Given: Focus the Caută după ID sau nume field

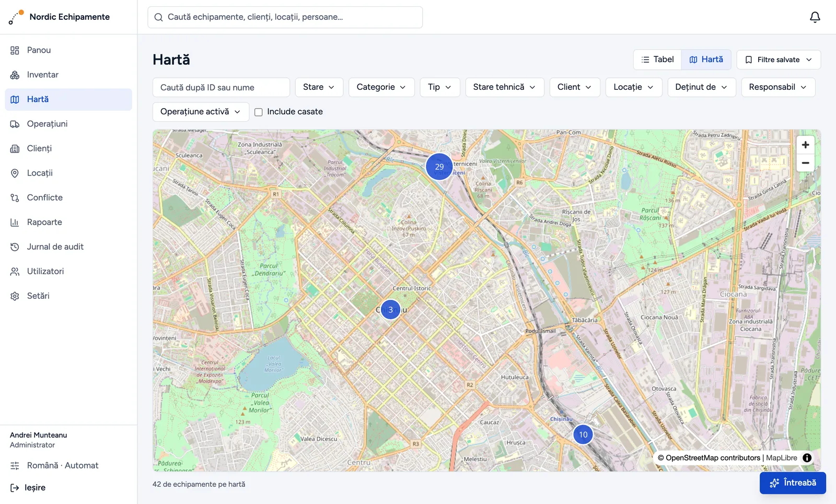Looking at the screenshot, I should tap(221, 87).
